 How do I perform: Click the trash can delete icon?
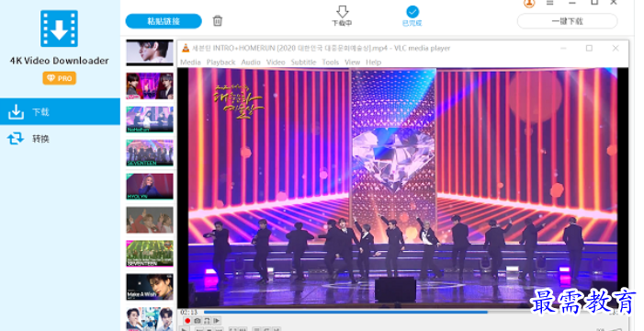click(x=217, y=20)
